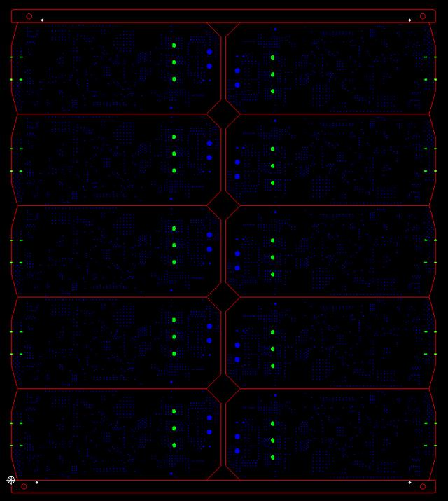Select the bottom-right red tooling hole circle
This screenshot has height=501, width=448.
(x=422, y=486)
